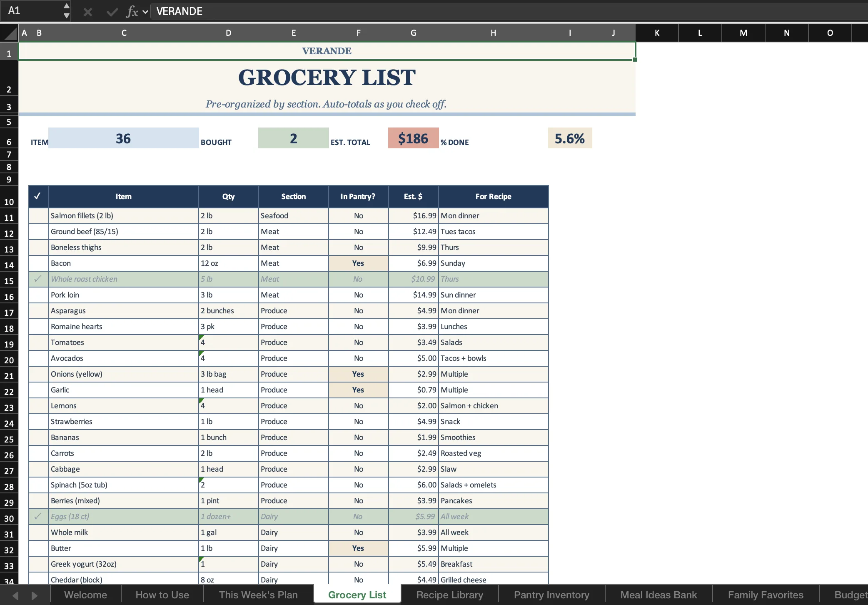Click the In Pantry? column header
Viewport: 868px width, 605px height.
tap(358, 197)
